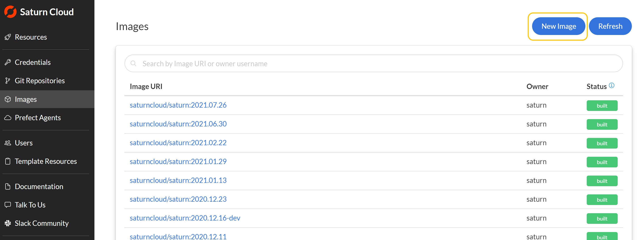
Task: Click the branch icon for Git Repositories
Action: (8, 81)
